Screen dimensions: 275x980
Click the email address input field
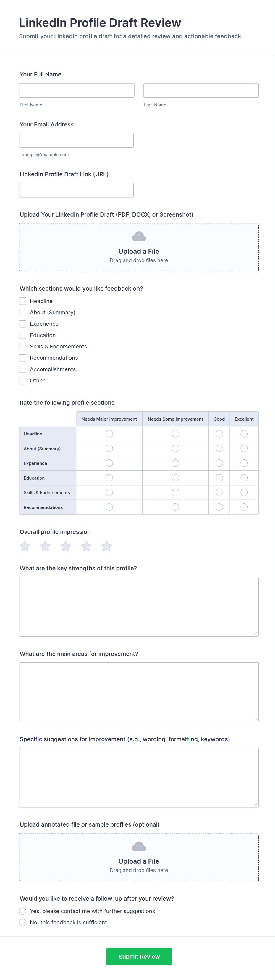click(x=76, y=140)
